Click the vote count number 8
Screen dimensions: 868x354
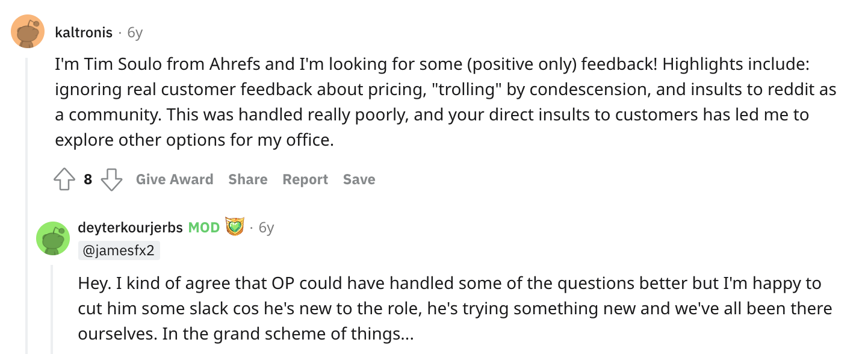[88, 179]
